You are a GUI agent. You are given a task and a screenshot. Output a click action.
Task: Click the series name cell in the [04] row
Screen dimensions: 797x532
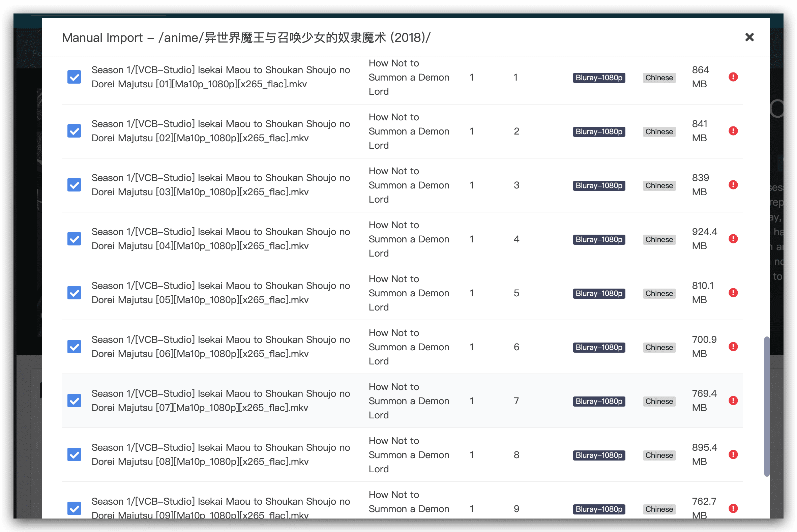409,239
